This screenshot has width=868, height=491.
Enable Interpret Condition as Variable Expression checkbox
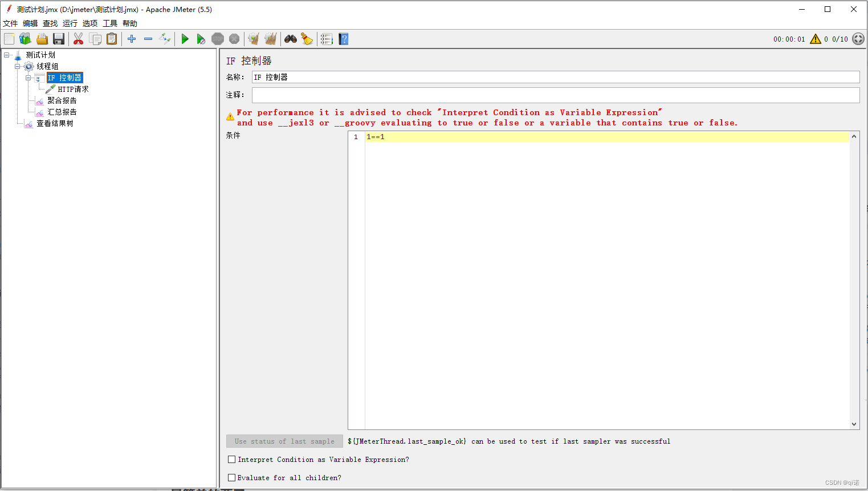[x=231, y=459]
